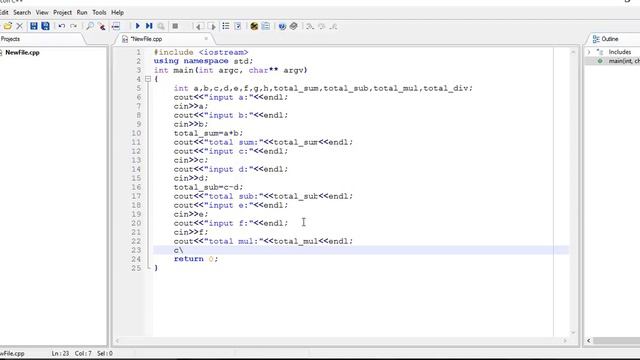Switch to the Projects panel tab
The image size is (640, 360).
pyautogui.click(x=10, y=39)
